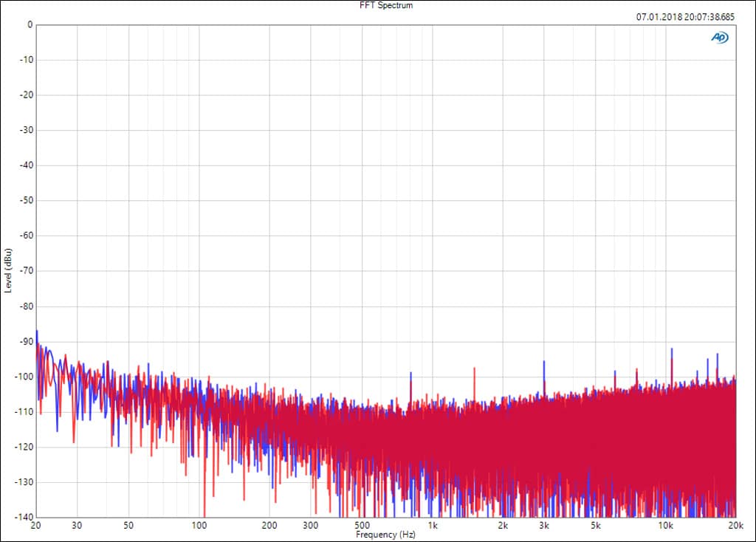
Task: Click the 500 tick label on the frequency axis
Action: [x=362, y=526]
